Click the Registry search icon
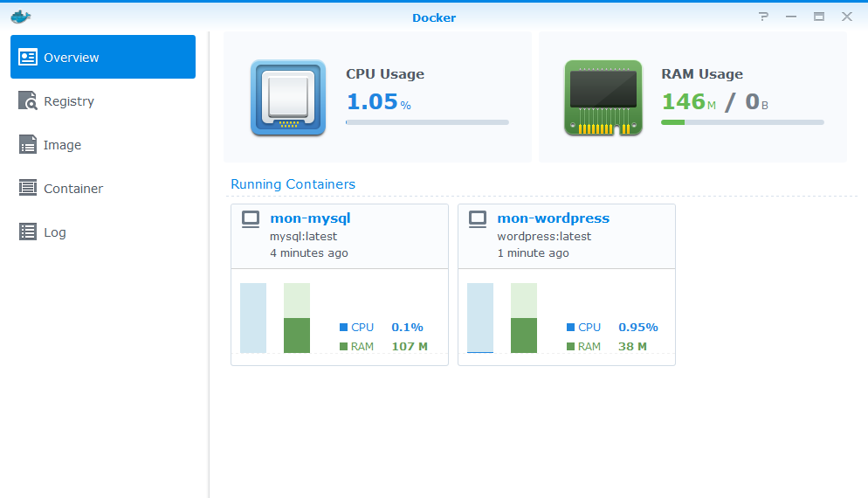This screenshot has height=498, width=868. coord(28,101)
